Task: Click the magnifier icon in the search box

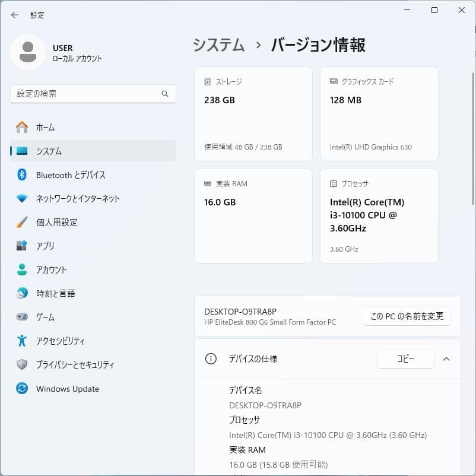Action: 165,94
